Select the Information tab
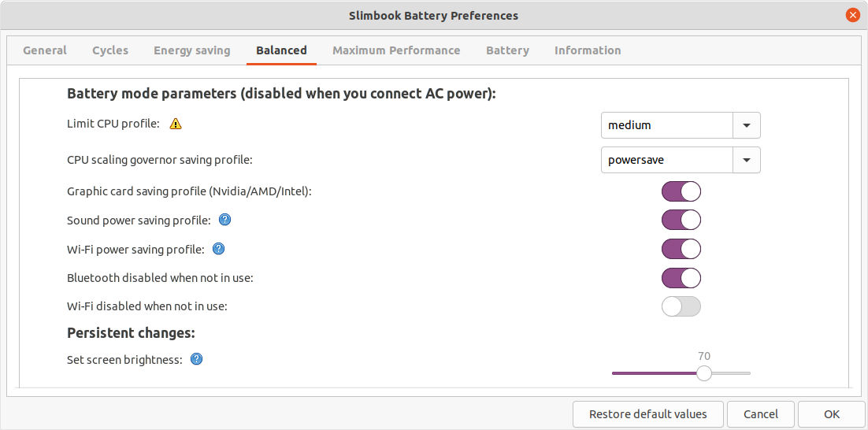This screenshot has height=430, width=868. point(588,50)
